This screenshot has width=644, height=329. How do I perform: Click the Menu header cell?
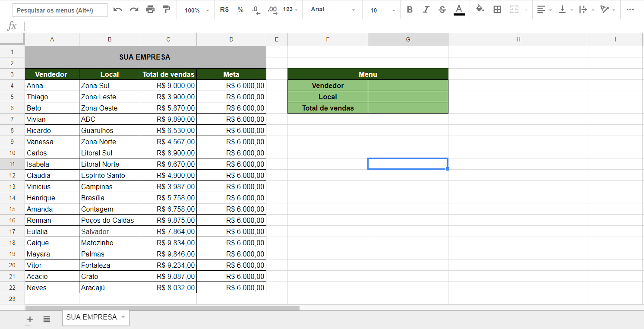point(368,74)
